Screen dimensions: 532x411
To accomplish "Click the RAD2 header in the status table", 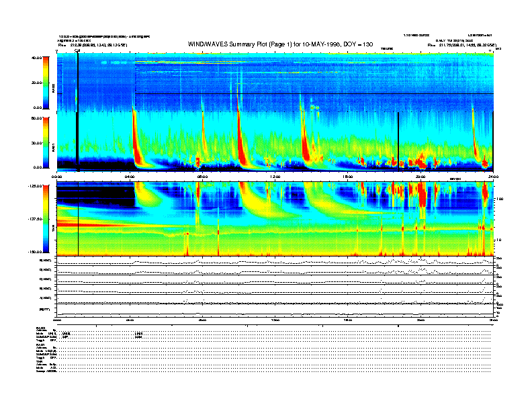I will click(x=41, y=328).
